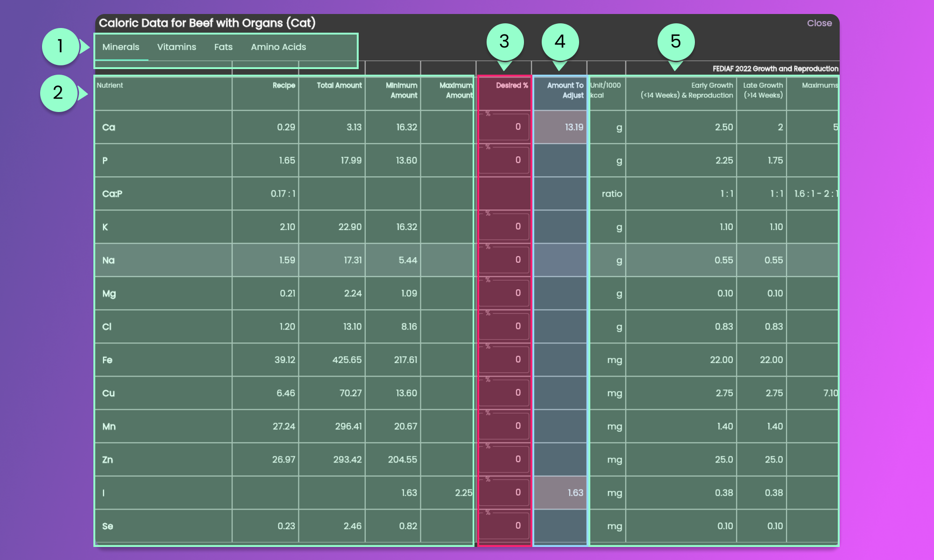Click the Desired % field for P
This screenshot has width=934, height=560.
tap(504, 160)
